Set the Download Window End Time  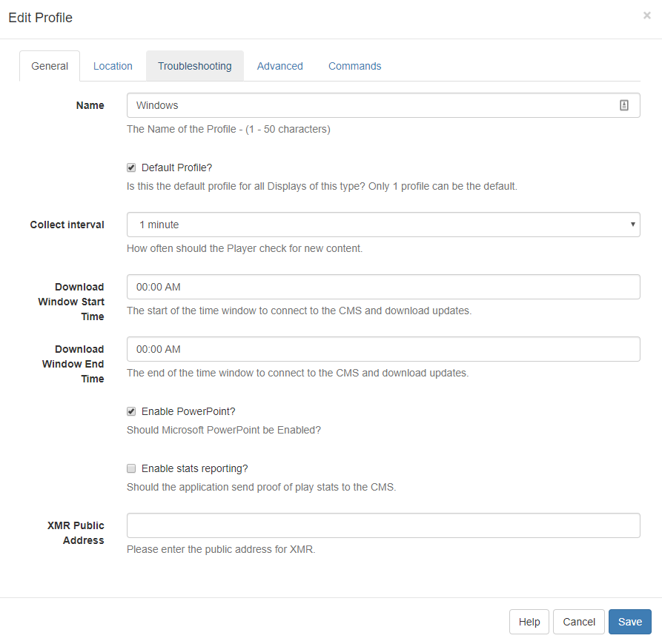(x=383, y=349)
